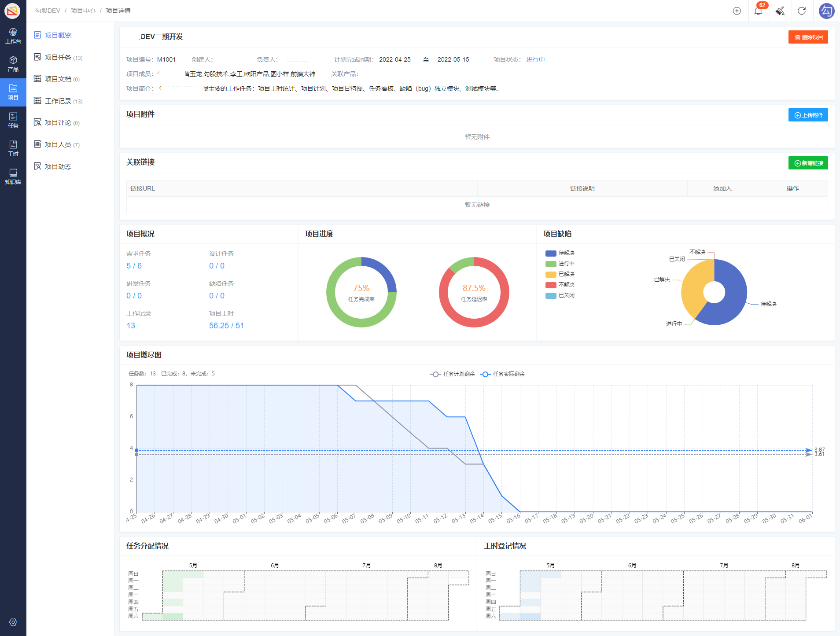The height and width of the screenshot is (636, 840).
Task: Go to 项目中心 breadcrumb
Action: point(83,11)
